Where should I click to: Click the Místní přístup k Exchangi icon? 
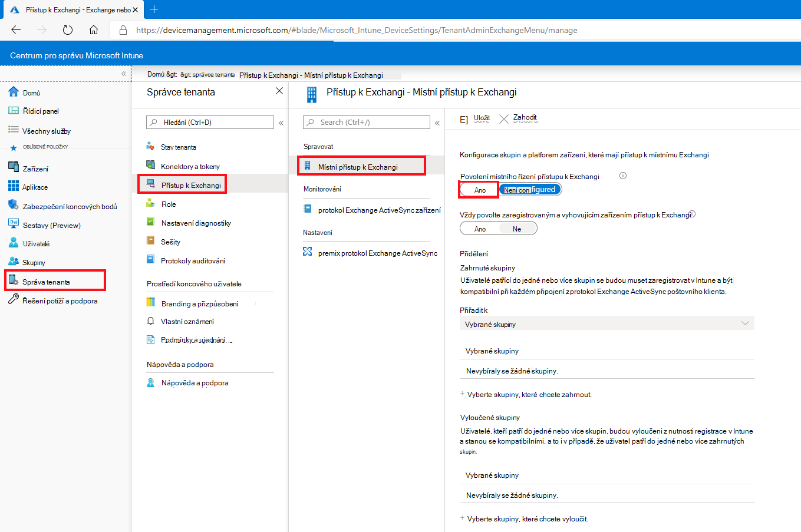308,166
